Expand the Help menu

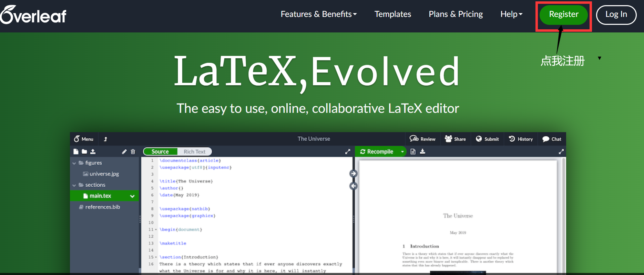coord(511,14)
